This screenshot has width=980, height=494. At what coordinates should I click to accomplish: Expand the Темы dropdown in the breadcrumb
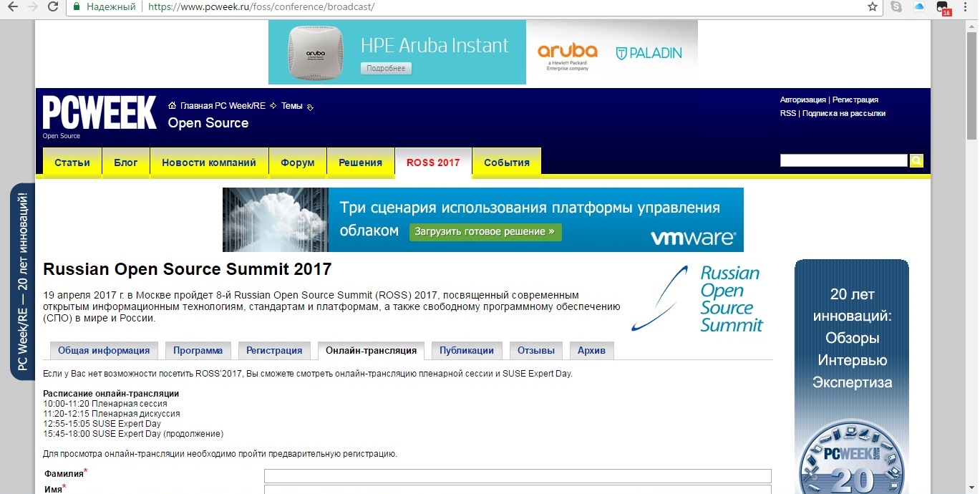(x=310, y=107)
